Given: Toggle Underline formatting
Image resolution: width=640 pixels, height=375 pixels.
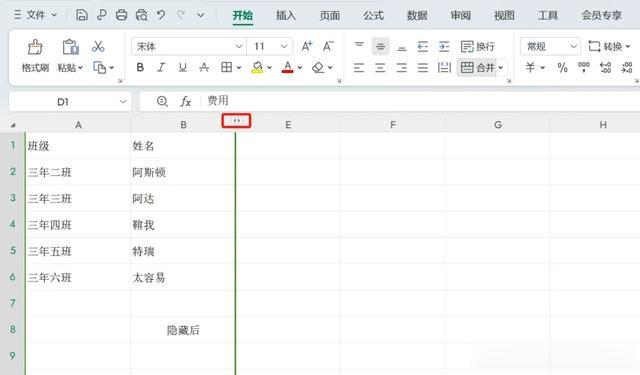Looking at the screenshot, I should click(x=182, y=67).
